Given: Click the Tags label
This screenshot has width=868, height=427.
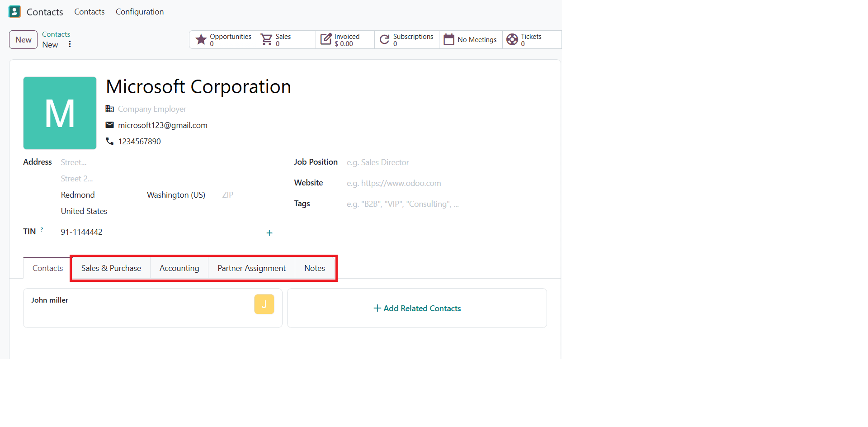Looking at the screenshot, I should (302, 204).
